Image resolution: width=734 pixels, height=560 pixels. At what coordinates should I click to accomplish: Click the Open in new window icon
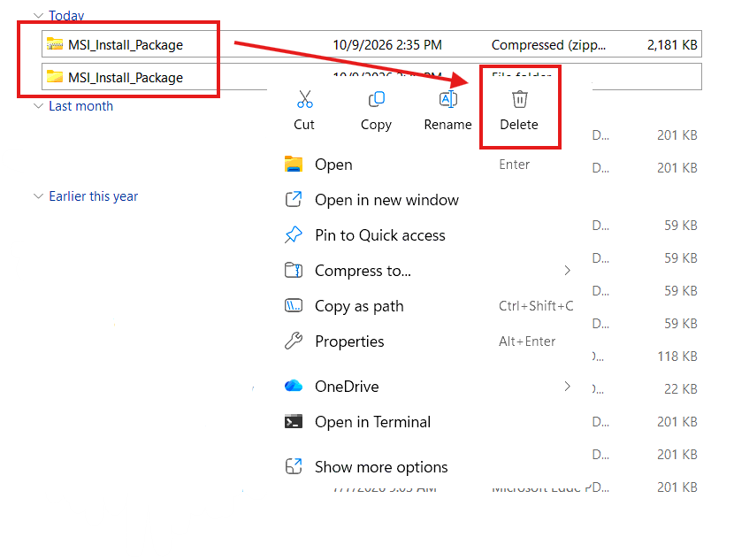click(294, 199)
